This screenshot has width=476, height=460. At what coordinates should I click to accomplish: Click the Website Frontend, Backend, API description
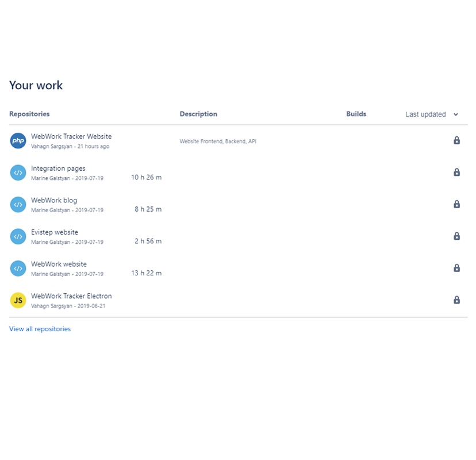[218, 141]
